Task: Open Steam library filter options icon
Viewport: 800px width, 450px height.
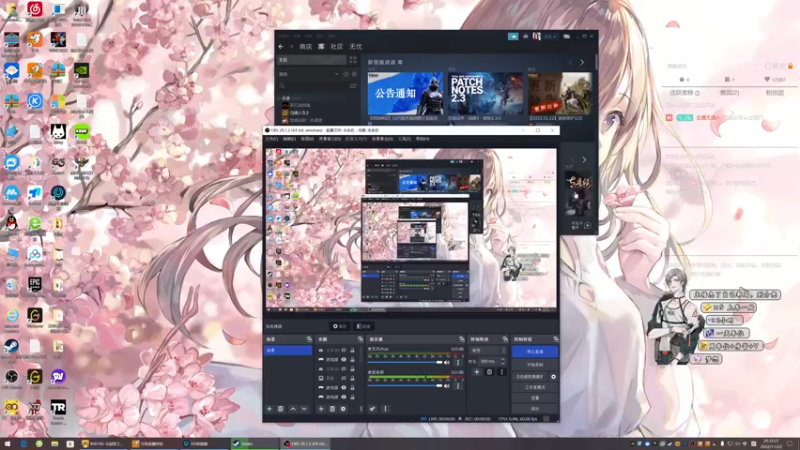Action: point(353,86)
